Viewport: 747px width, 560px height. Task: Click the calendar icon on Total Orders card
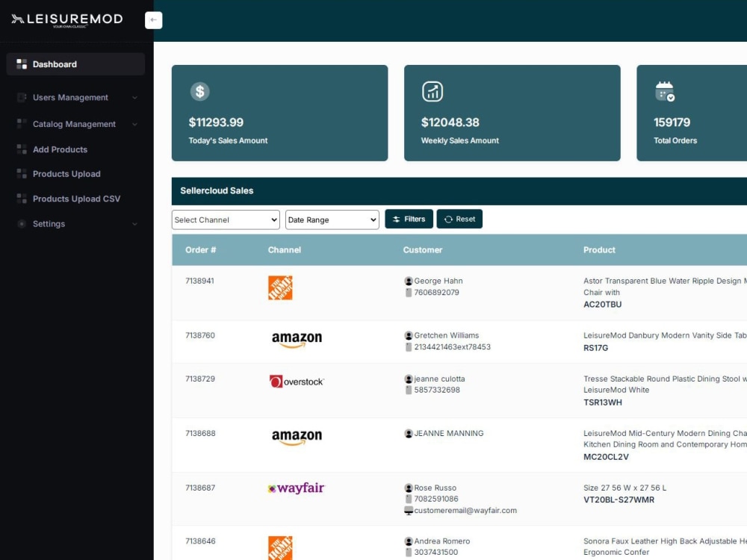tap(665, 91)
